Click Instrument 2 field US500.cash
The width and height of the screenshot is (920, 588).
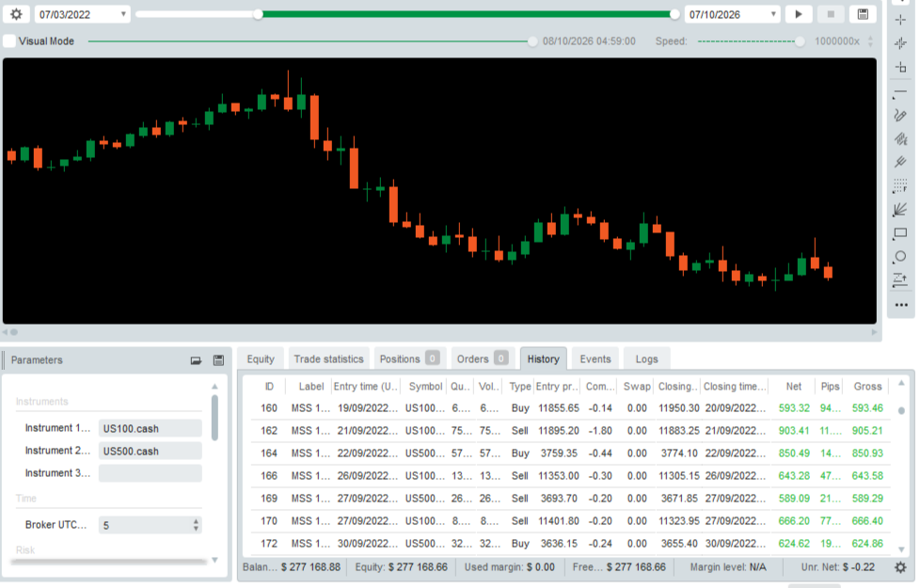click(x=151, y=451)
